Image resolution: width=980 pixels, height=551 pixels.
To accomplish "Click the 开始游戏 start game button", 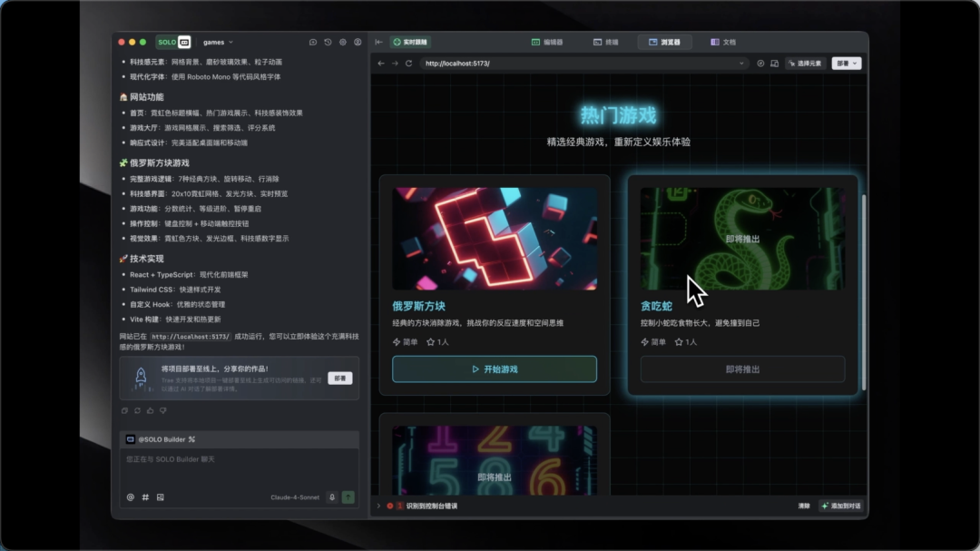I will 495,369.
